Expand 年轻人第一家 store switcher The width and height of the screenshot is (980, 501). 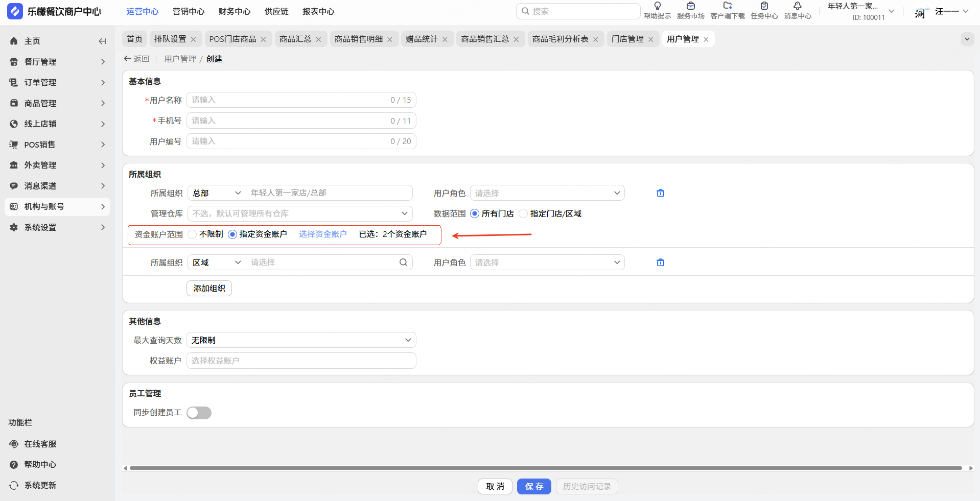point(891,11)
